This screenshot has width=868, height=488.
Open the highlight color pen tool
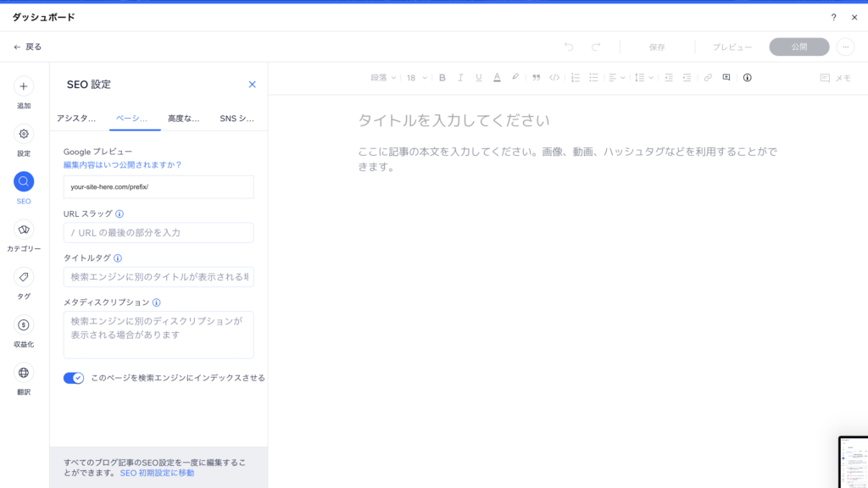point(515,77)
